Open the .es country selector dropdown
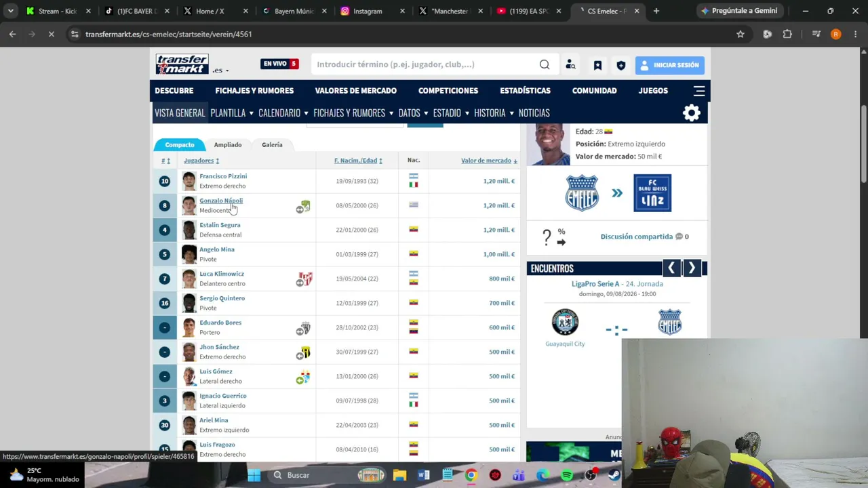The width and height of the screenshot is (868, 488). [x=220, y=70]
